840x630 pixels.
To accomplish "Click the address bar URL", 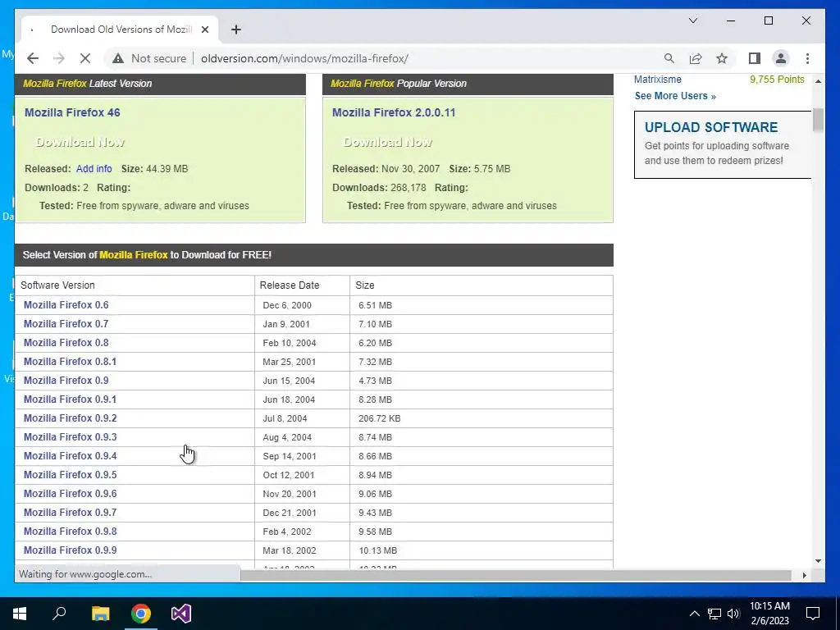I will click(304, 58).
